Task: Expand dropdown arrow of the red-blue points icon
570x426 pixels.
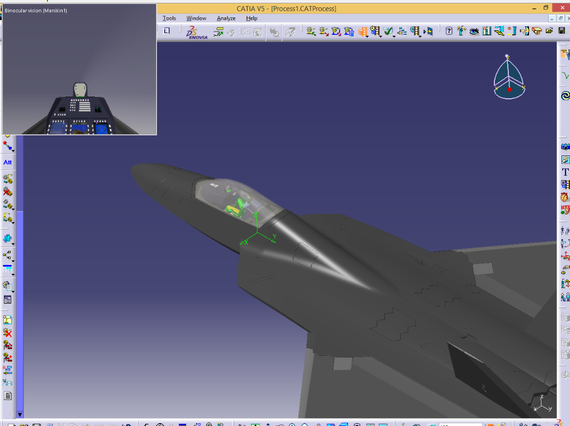Action: 13,150
